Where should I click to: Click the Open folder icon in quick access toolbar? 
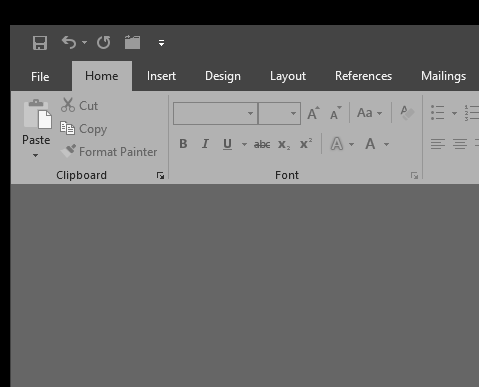click(132, 42)
